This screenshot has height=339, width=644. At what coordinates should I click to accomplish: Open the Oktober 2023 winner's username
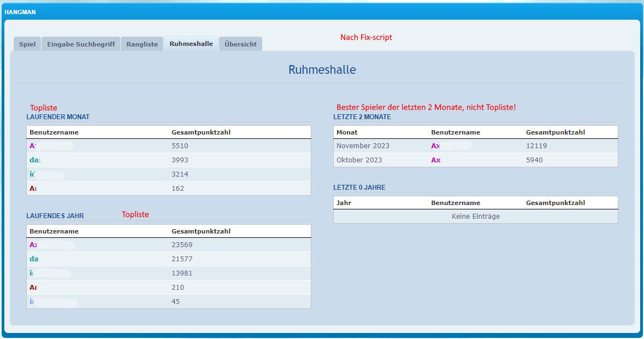(x=436, y=160)
